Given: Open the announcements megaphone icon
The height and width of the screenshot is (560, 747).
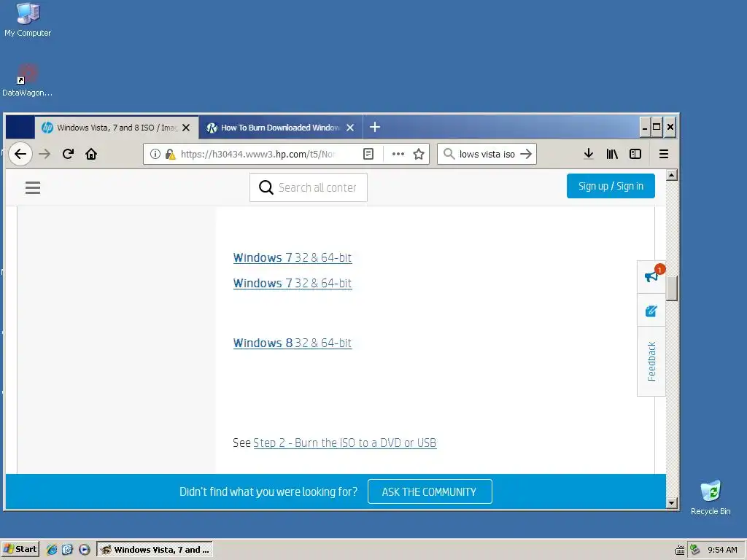Looking at the screenshot, I should [651, 275].
